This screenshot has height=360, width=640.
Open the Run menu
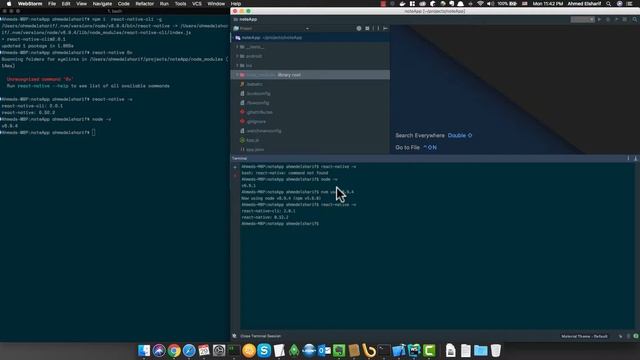pos(164,4)
